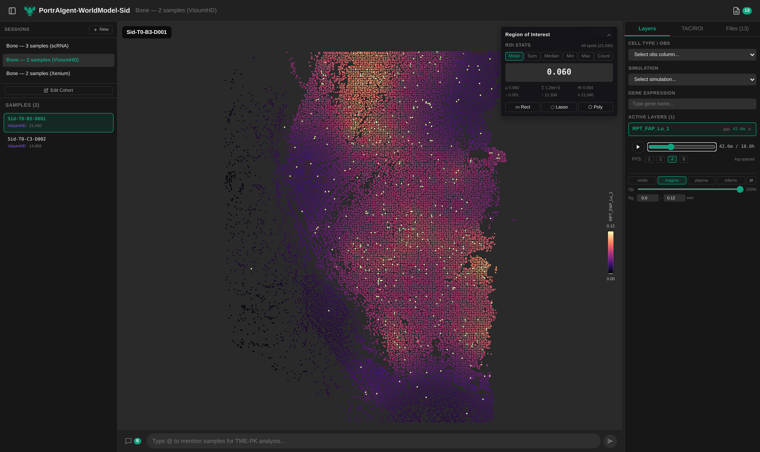The height and width of the screenshot is (452, 760).
Task: Switch to the TAC/ROI tab
Action: [x=692, y=29]
